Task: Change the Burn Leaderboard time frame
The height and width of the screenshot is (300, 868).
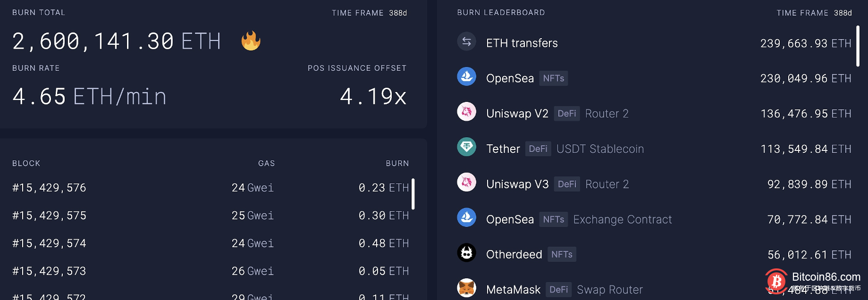Action: 815,13
